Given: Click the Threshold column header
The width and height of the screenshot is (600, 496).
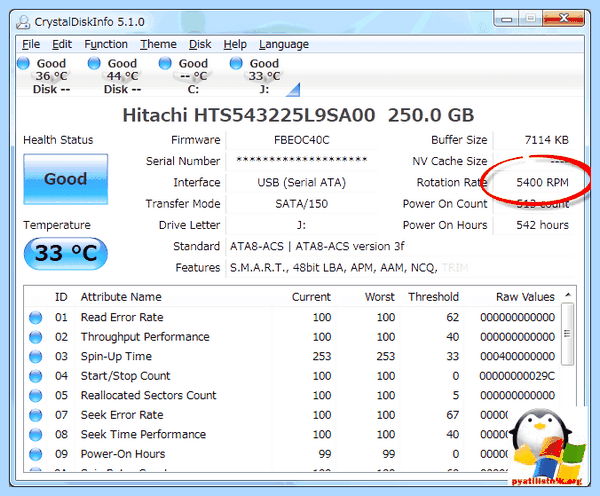Looking at the screenshot, I should coord(433,297).
